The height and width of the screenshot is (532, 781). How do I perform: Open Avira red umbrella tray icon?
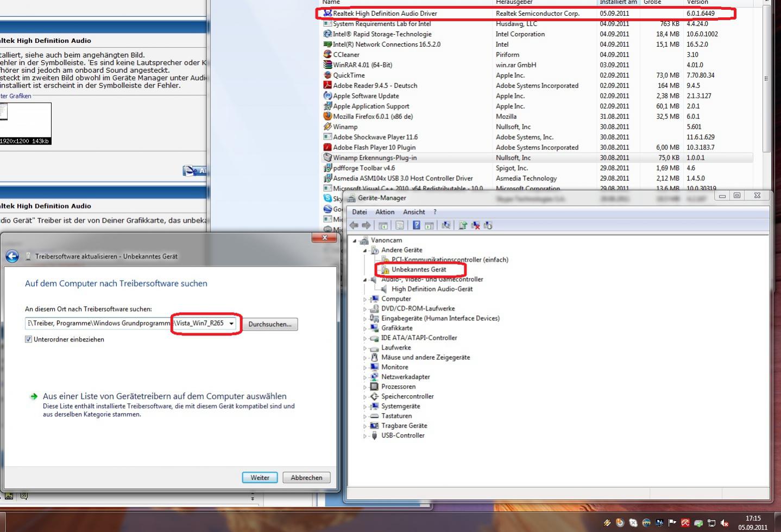click(x=685, y=523)
